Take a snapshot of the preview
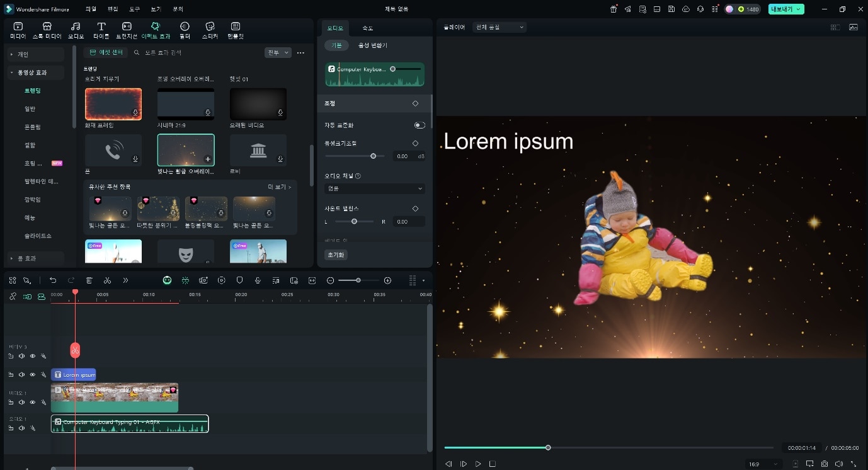This screenshot has height=470, width=868. 825,464
